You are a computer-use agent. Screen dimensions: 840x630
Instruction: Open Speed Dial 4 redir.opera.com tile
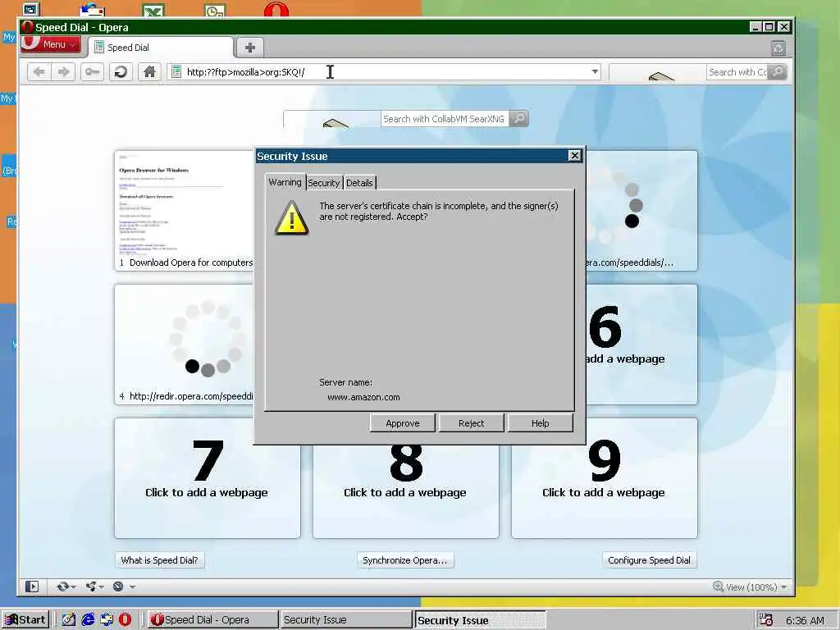coord(185,344)
